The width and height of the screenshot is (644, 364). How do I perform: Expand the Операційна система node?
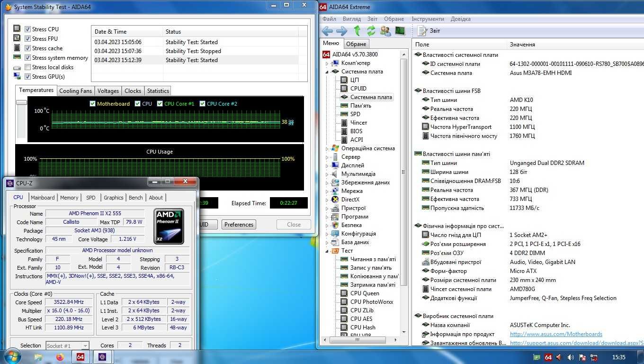tap(327, 148)
